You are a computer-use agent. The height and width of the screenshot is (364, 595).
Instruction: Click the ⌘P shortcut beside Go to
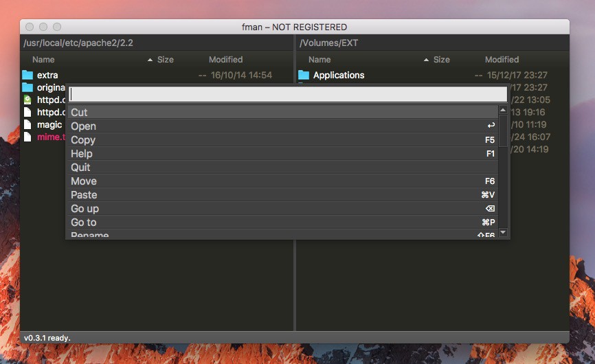[x=489, y=223]
